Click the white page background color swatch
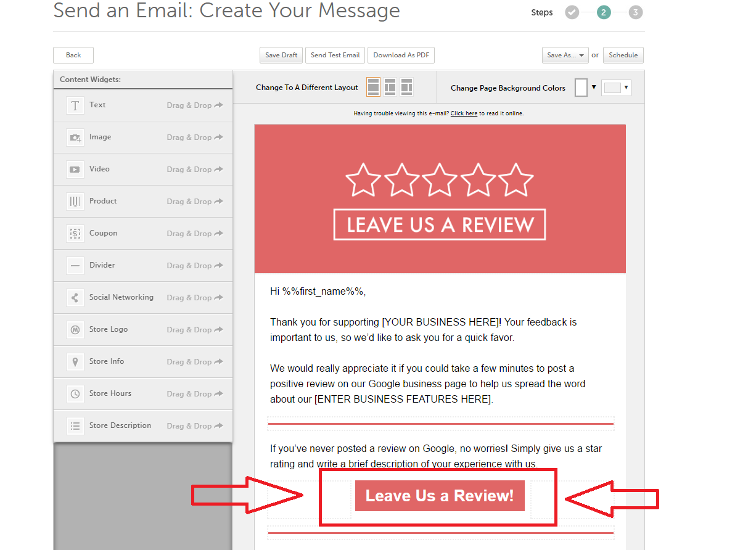Viewport: 756px width, 550px height. point(581,88)
